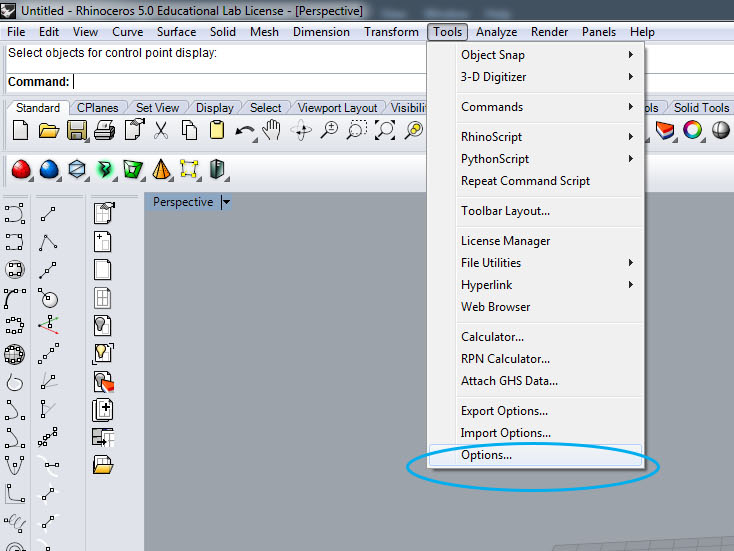Screen dimensions: 734x551
Task: Click the orange pyramid icon
Action: [161, 169]
